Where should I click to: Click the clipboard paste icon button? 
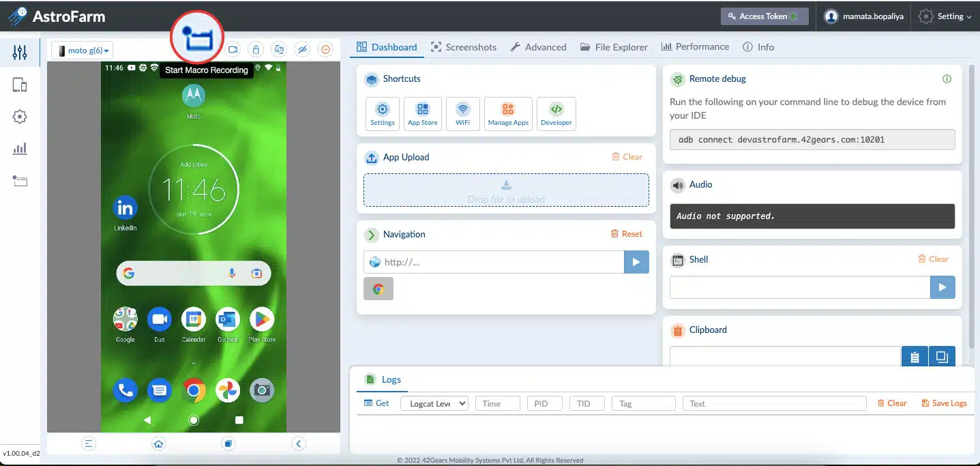coord(915,356)
